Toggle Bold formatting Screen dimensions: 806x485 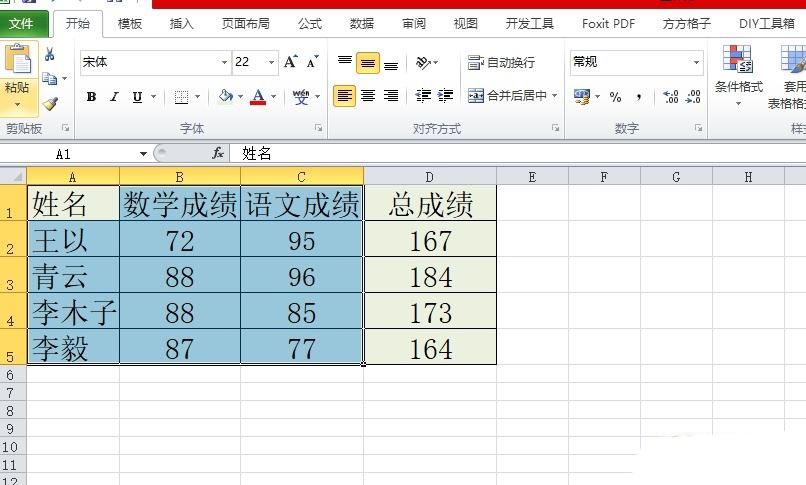click(x=91, y=97)
